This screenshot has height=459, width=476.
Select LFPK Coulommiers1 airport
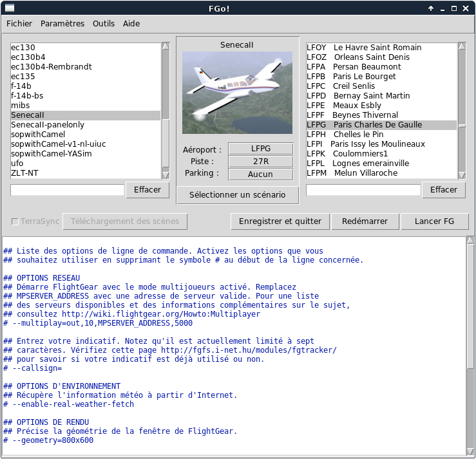(x=381, y=154)
